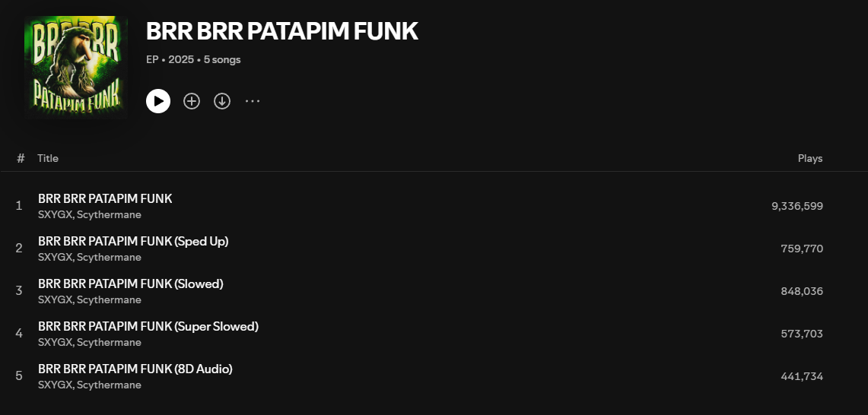The image size is (868, 415).
Task: Click the Plays column header
Action: pos(809,158)
